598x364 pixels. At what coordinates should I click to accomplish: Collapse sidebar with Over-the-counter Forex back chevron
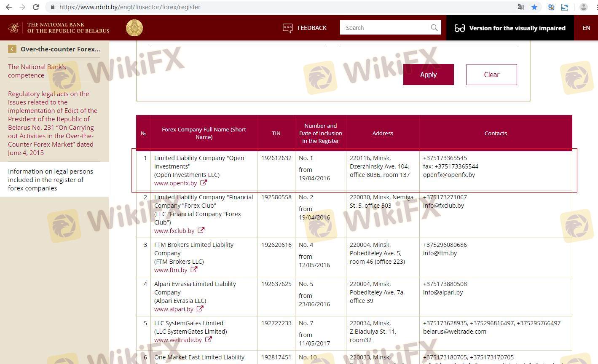(x=12, y=49)
